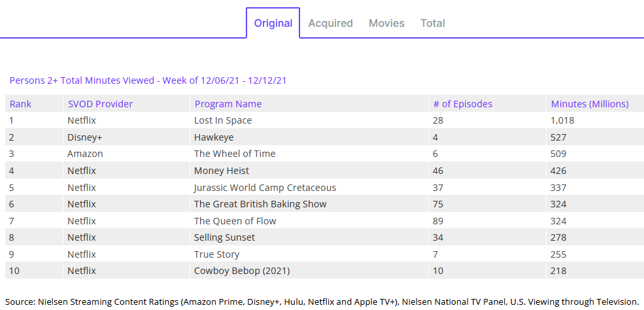Show the Total tab
644x310 pixels.
[x=432, y=24]
